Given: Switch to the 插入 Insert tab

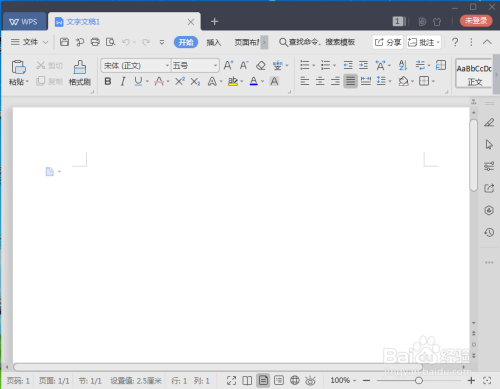Looking at the screenshot, I should coord(214,42).
